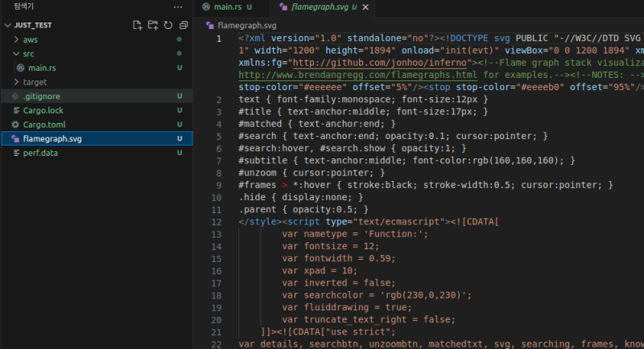
Task: Click the gear icon next to Cargo.toml
Action: click(x=15, y=125)
